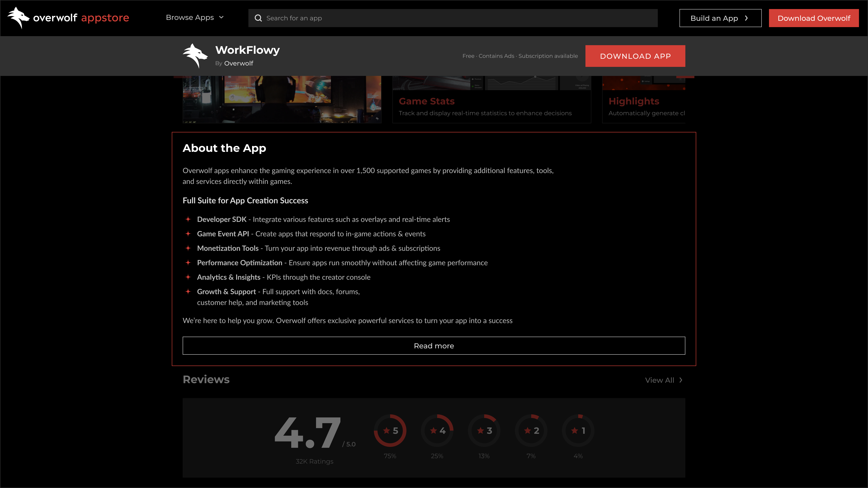Screen dimensions: 868x488
Task: Click the Overwolf wolf logo in header
Action: tap(19, 18)
